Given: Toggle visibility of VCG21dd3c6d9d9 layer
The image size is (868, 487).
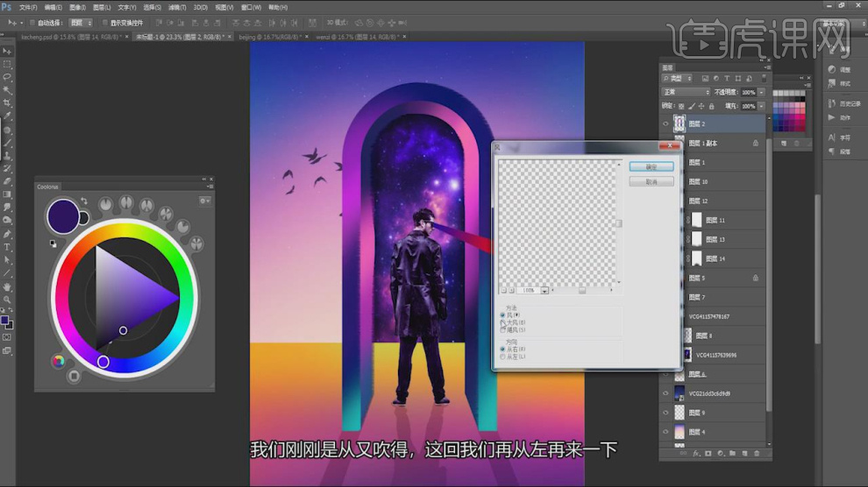Looking at the screenshot, I should tap(666, 393).
